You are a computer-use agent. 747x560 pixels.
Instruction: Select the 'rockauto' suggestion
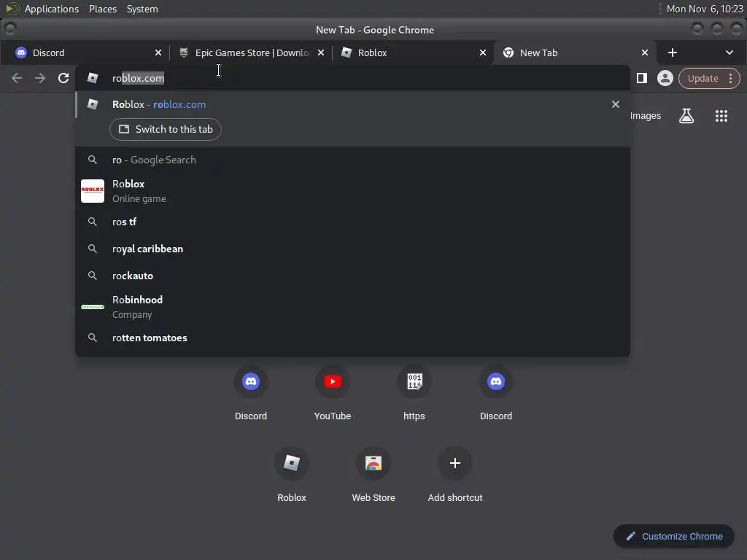point(352,276)
